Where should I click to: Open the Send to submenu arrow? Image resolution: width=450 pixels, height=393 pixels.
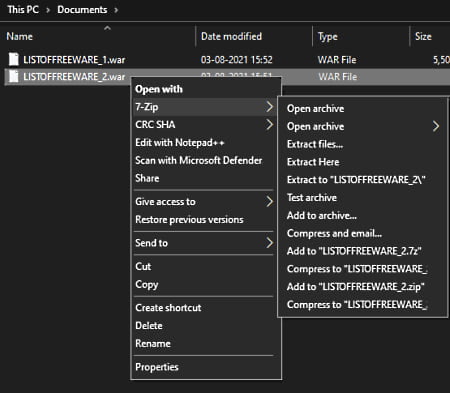269,243
